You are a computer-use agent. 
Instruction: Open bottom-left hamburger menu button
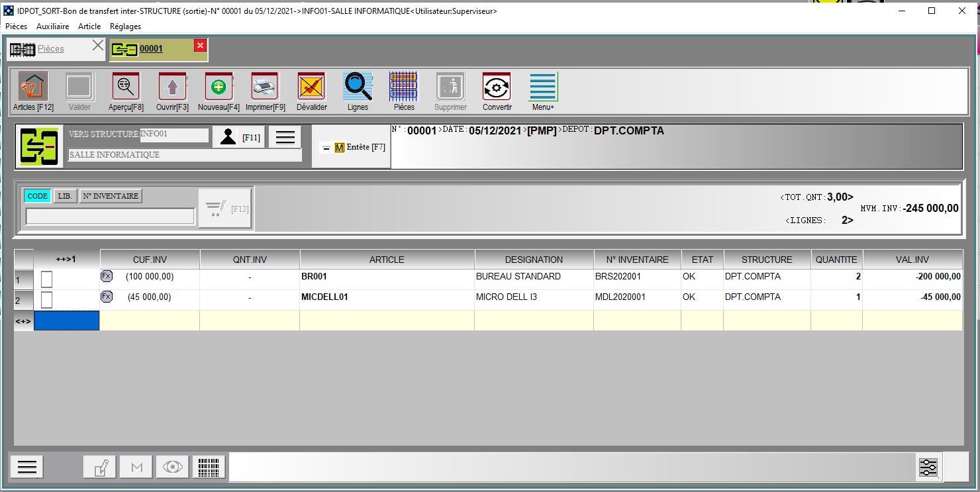pyautogui.click(x=26, y=467)
